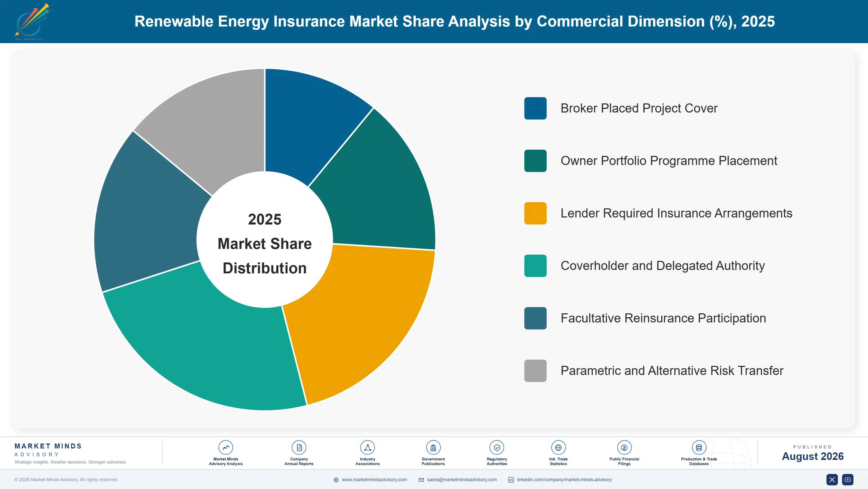Click Broker Placed Project Cover blue swatch
The height and width of the screenshot is (489, 868).
pyautogui.click(x=535, y=108)
